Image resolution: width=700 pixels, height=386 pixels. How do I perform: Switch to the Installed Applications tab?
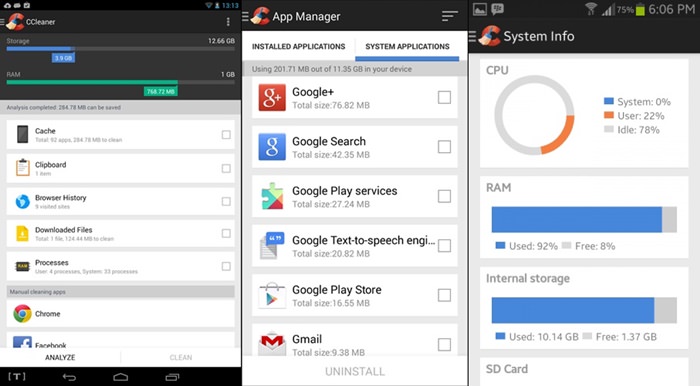pos(299,46)
